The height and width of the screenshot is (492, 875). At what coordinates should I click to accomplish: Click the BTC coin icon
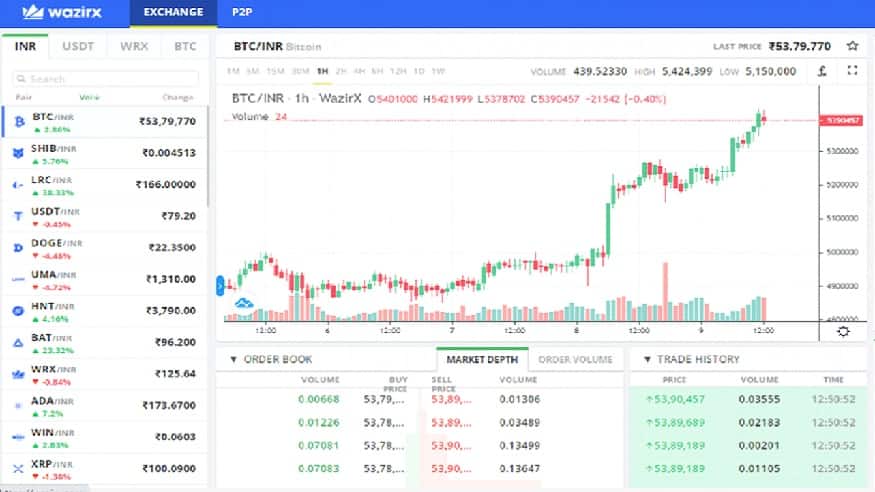click(20, 121)
